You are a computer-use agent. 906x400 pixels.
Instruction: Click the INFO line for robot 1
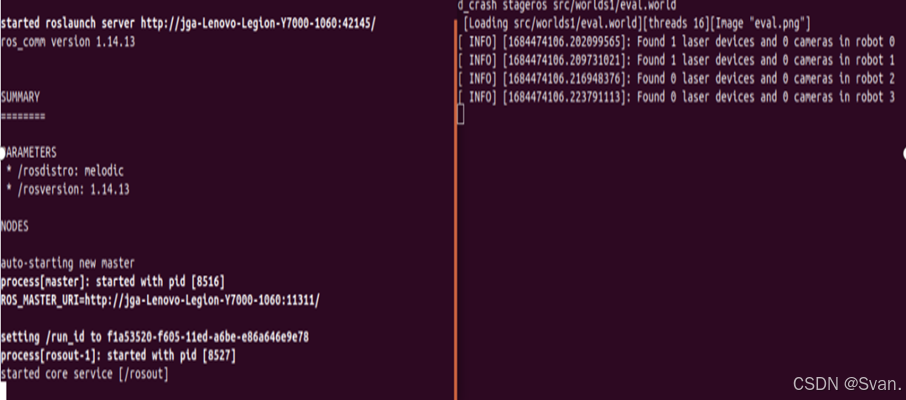pyautogui.click(x=675, y=60)
